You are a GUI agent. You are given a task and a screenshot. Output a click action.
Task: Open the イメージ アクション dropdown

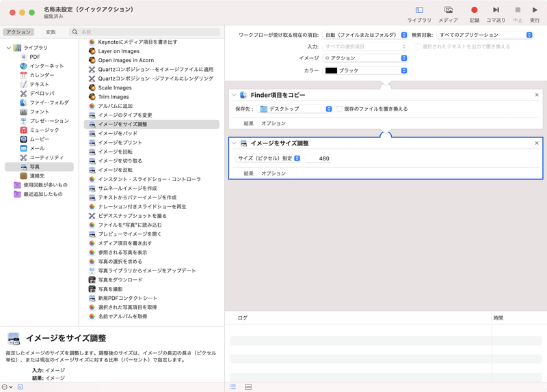point(365,58)
